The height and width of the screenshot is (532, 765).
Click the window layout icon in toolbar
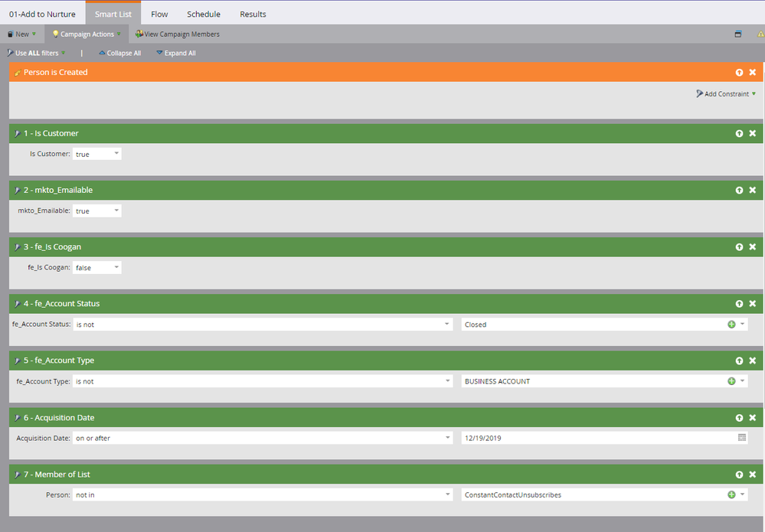coord(737,34)
